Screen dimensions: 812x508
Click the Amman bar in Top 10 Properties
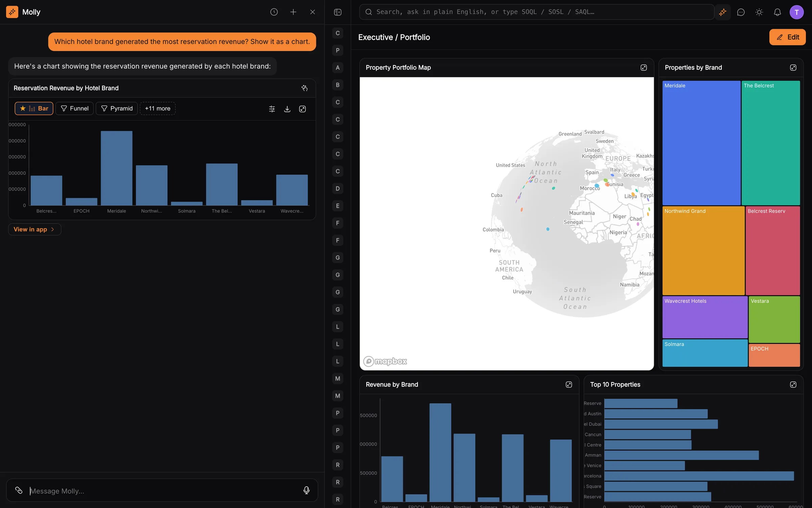(681, 455)
